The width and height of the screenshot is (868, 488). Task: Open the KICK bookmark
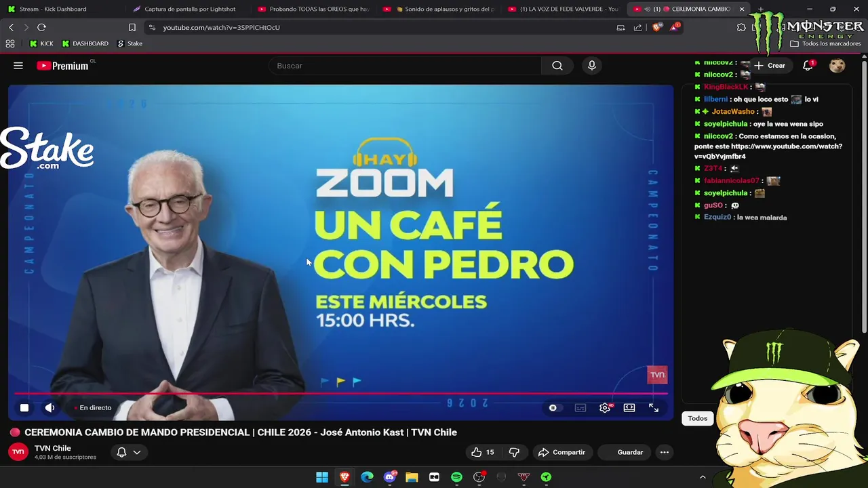click(41, 43)
